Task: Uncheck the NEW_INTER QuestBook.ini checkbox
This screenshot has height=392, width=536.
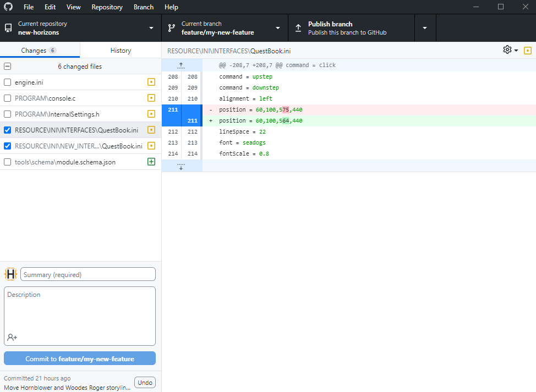Action: (x=8, y=146)
